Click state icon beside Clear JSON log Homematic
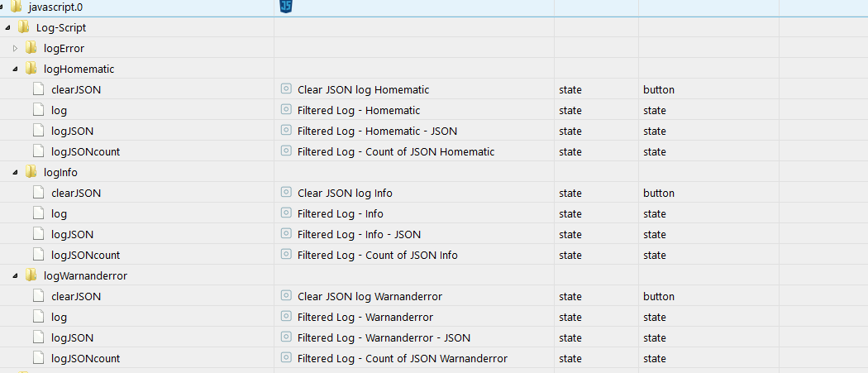868x373 pixels. (x=286, y=89)
